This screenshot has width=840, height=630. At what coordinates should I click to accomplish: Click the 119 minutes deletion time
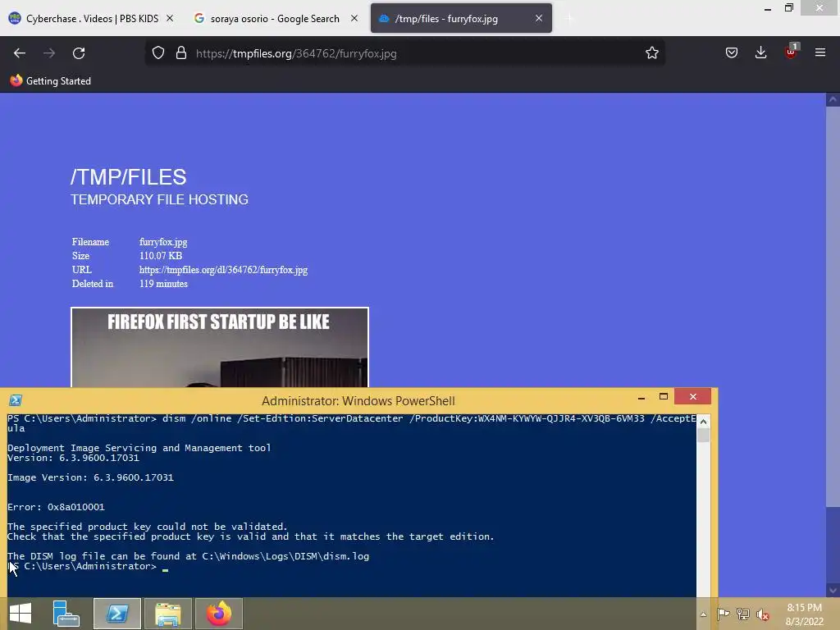[163, 283]
